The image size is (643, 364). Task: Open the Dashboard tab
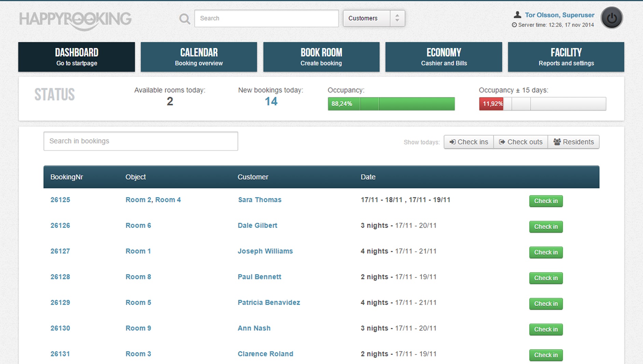click(76, 57)
